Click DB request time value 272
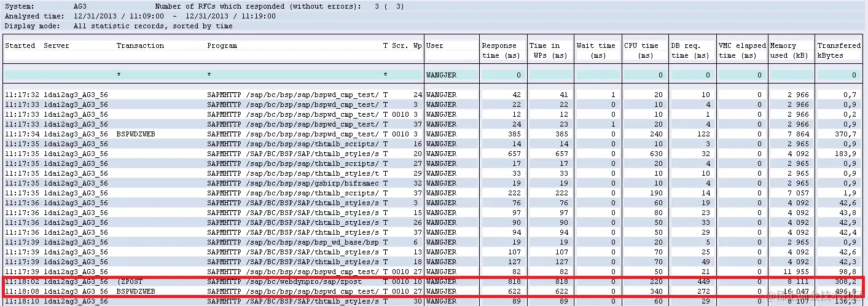 coord(703,291)
